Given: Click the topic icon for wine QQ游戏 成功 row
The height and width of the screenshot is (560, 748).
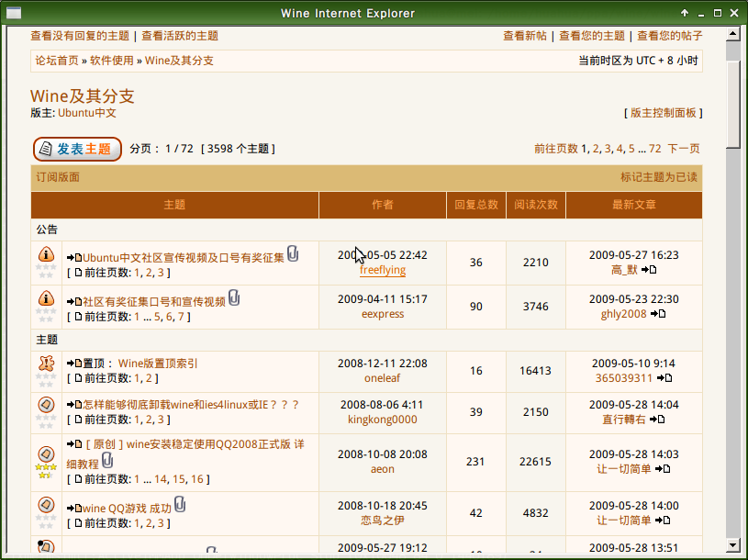Looking at the screenshot, I should pos(46,505).
